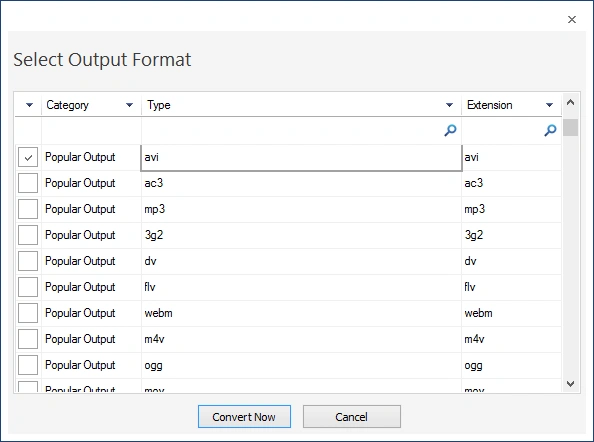Click the avi Extension cell

(511, 157)
